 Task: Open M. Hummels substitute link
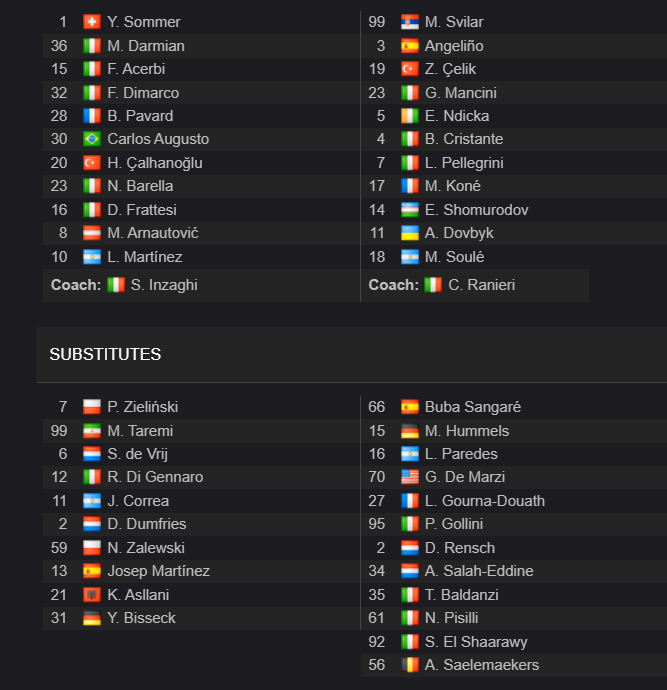[467, 431]
